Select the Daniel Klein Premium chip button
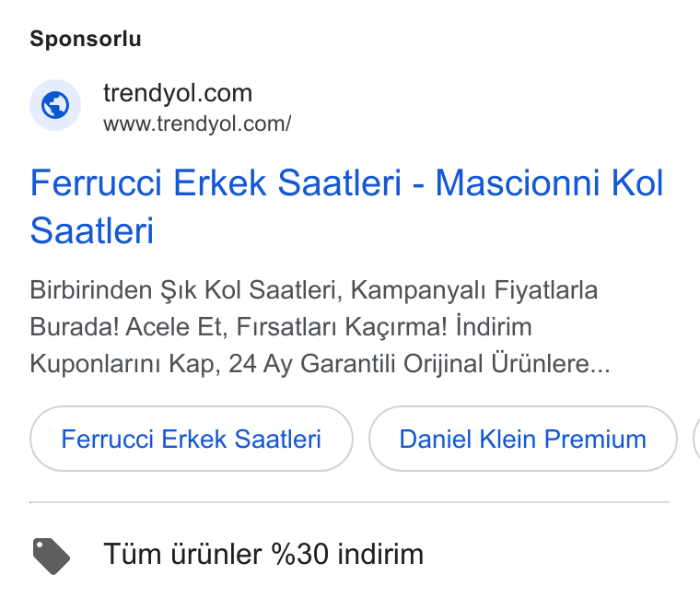Viewport: 700px width, 610px height. [523, 439]
